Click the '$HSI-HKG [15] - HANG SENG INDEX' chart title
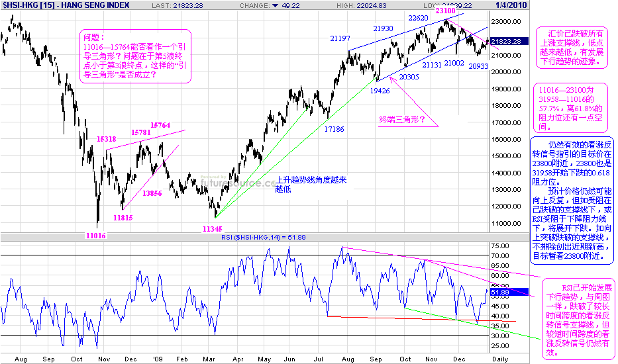Screen dimensions: 618x364 tap(66, 5)
